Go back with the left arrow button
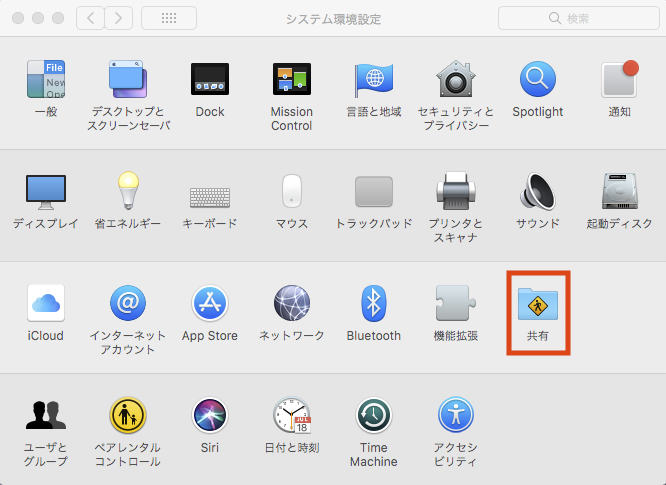The width and height of the screenshot is (666, 485). coord(90,18)
